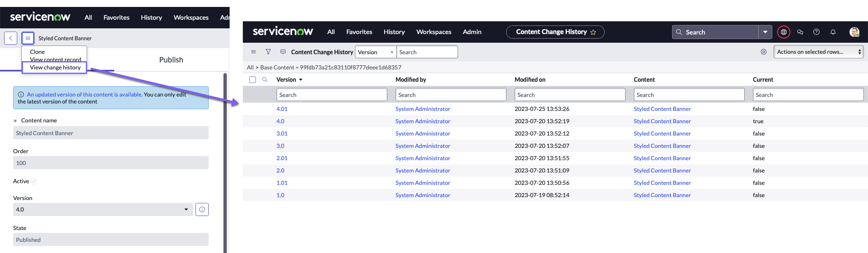Screen dimensions: 868x253
Task: Open the globe scope selector icon
Action: tap(784, 32)
